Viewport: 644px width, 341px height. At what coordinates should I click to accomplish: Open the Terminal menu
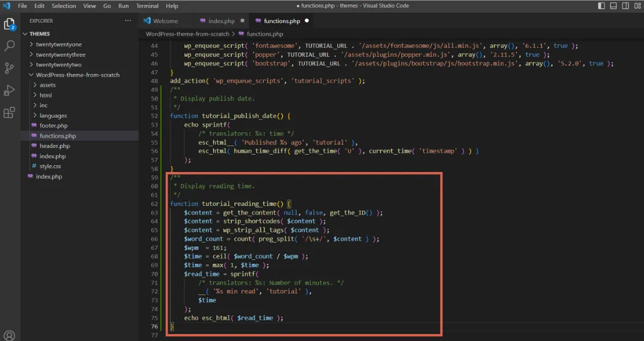coord(147,6)
